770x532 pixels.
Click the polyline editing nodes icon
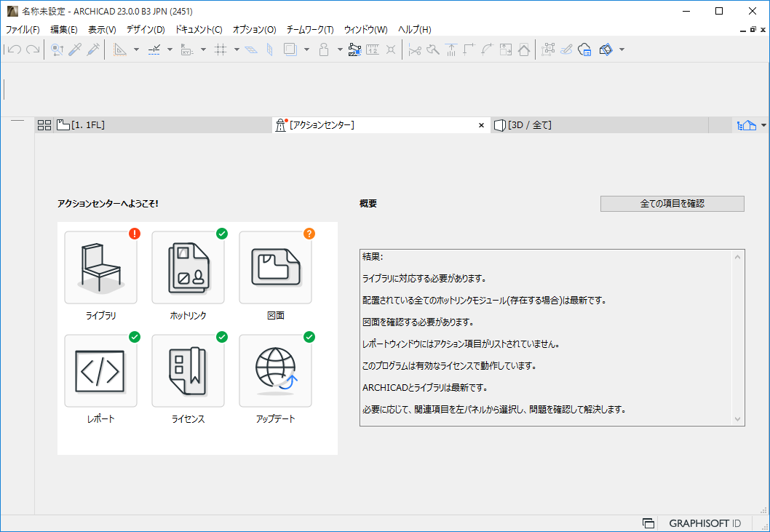[354, 49]
